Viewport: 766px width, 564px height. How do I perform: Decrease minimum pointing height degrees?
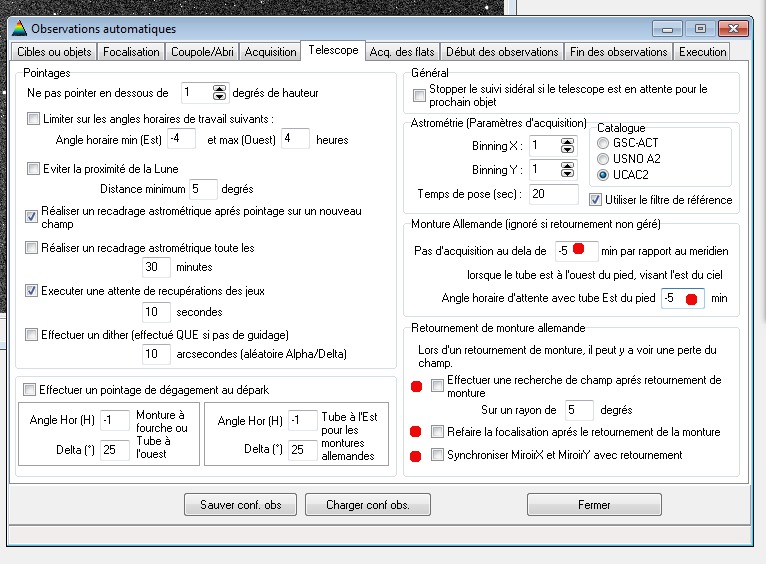(x=220, y=97)
